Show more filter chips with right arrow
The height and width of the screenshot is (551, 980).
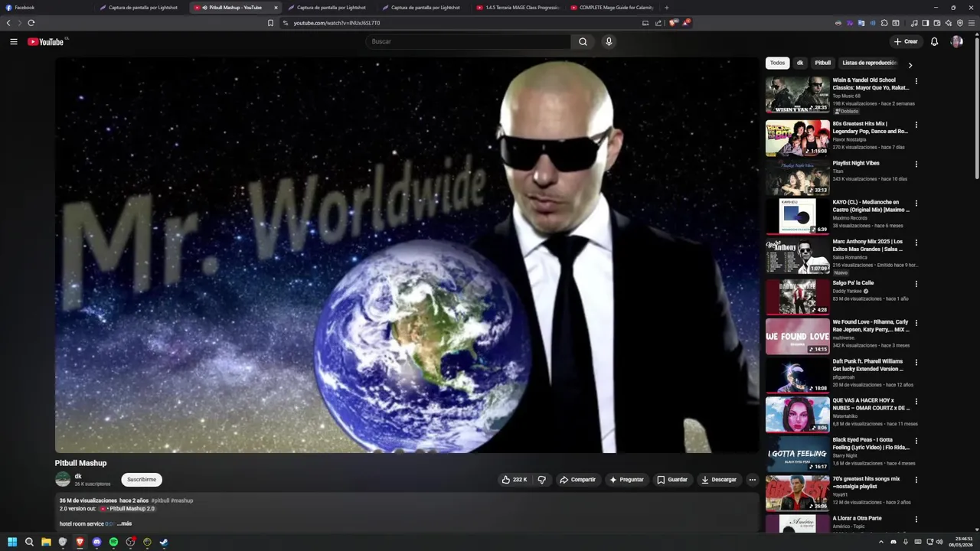click(910, 65)
